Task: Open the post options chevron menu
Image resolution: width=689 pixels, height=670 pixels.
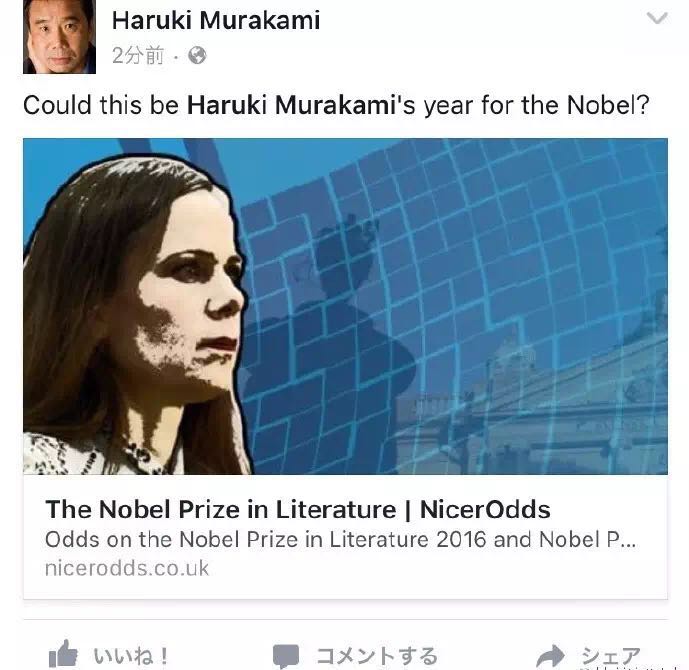Action: [657, 18]
